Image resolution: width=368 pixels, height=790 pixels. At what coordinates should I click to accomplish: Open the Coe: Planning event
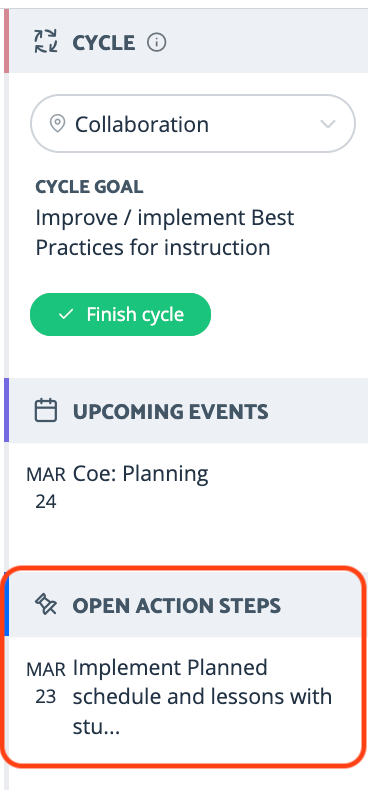pyautogui.click(x=141, y=475)
